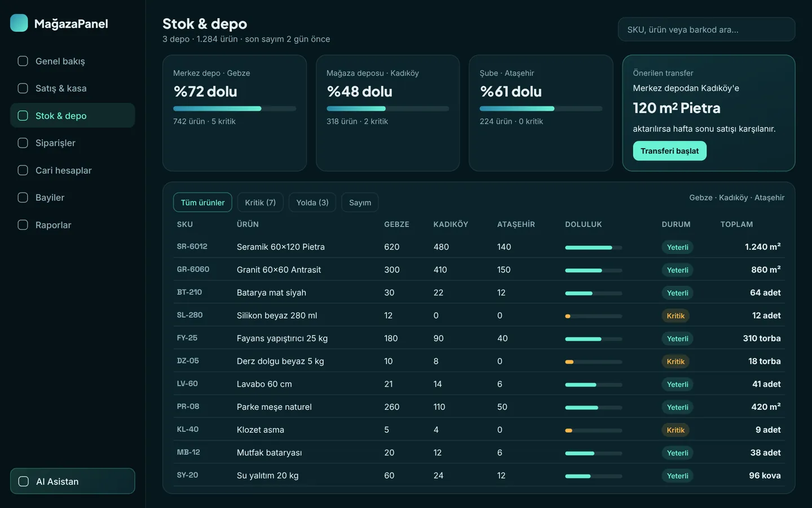812x508 pixels.
Task: Sort by the TOPLAM column header
Action: coord(736,224)
